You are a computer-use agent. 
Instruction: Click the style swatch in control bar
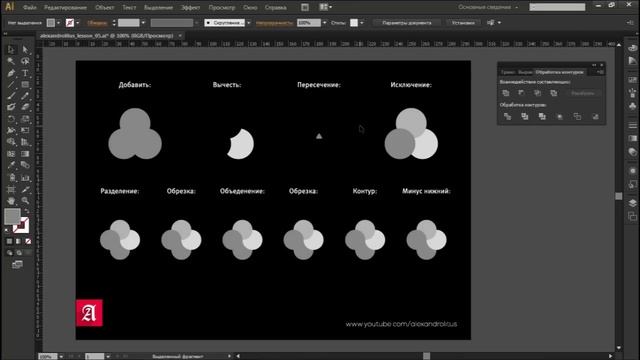tap(354, 23)
